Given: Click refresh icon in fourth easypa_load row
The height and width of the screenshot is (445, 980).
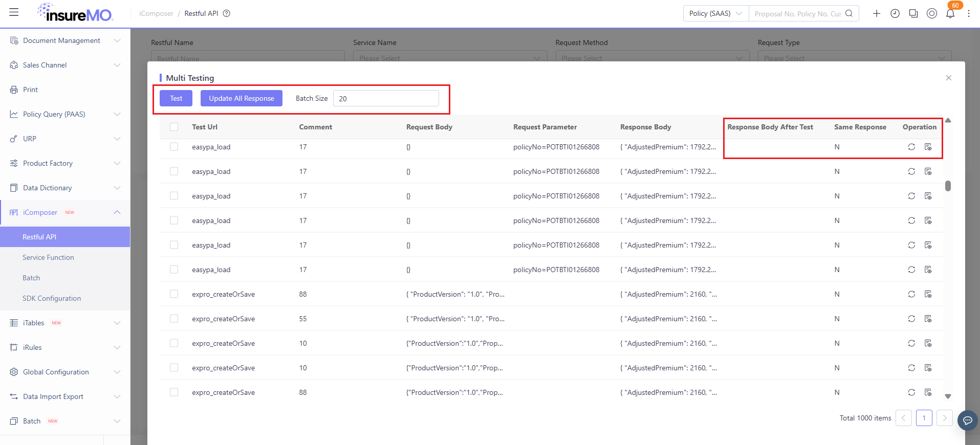Looking at the screenshot, I should [x=911, y=220].
